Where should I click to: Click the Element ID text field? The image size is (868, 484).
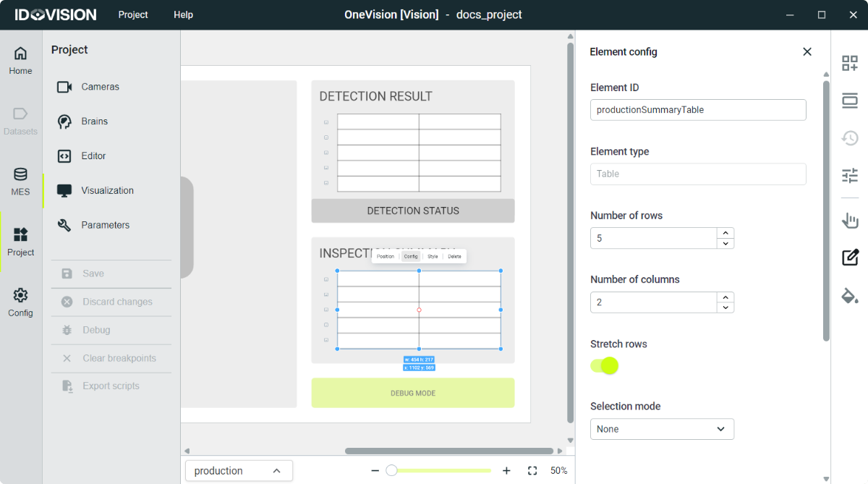pos(697,110)
